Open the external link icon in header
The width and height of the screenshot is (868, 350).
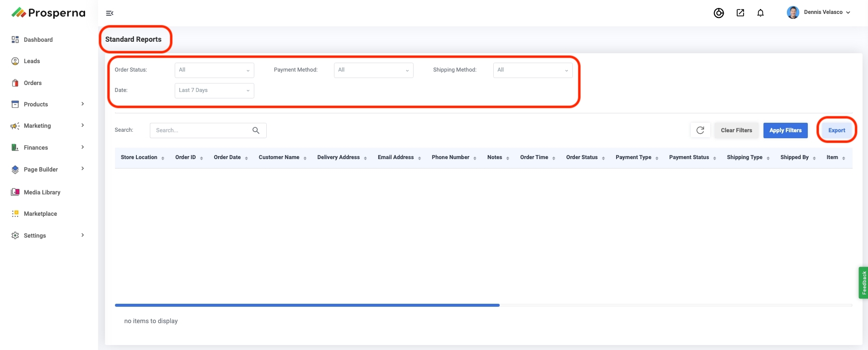[x=740, y=13]
